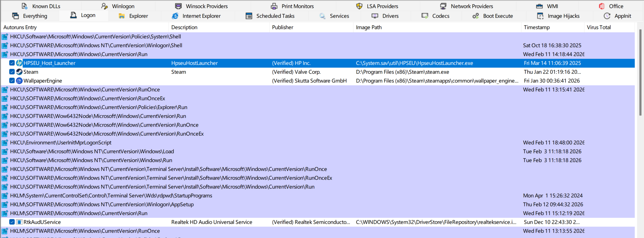Click Realtek HD Audio Universal Service description

coord(212,222)
